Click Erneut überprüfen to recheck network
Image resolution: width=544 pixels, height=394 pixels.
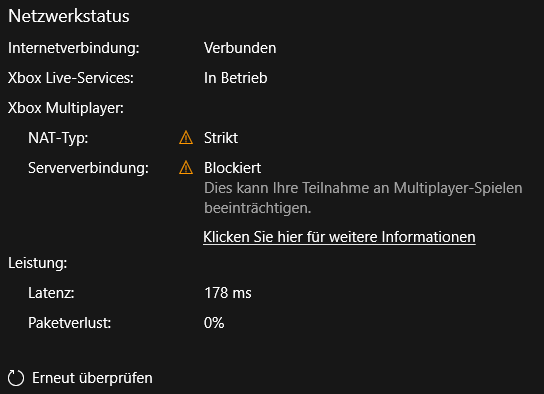(92, 378)
